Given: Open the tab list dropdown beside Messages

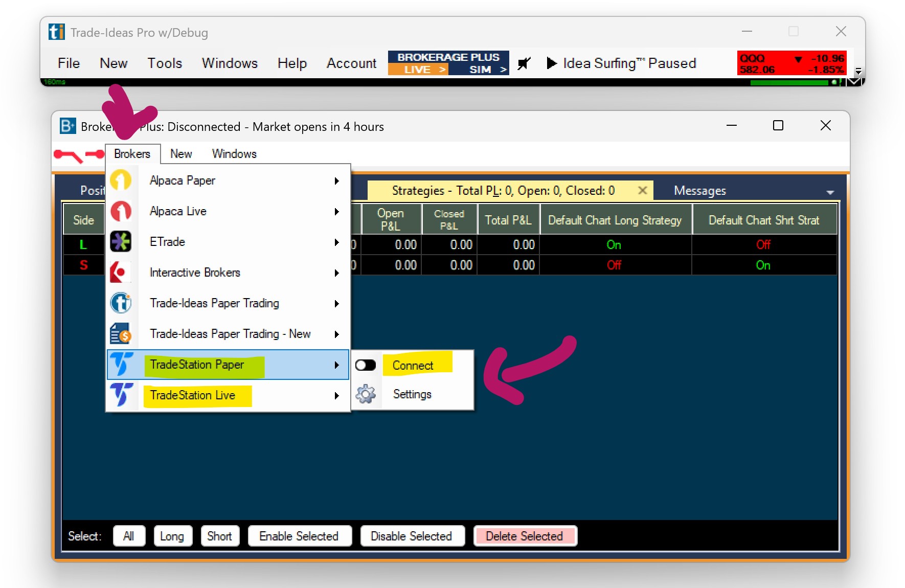Looking at the screenshot, I should coord(830,192).
